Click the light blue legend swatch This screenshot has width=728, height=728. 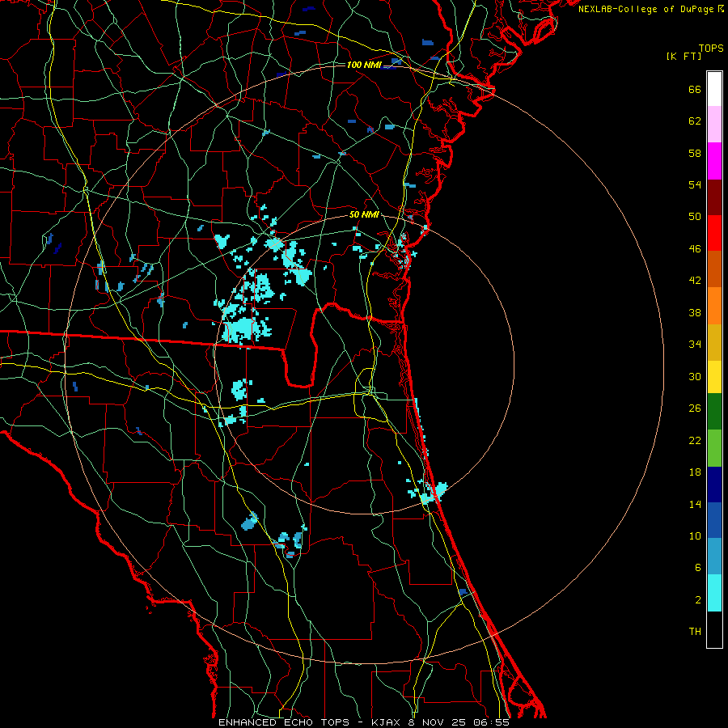pyautogui.click(x=714, y=557)
